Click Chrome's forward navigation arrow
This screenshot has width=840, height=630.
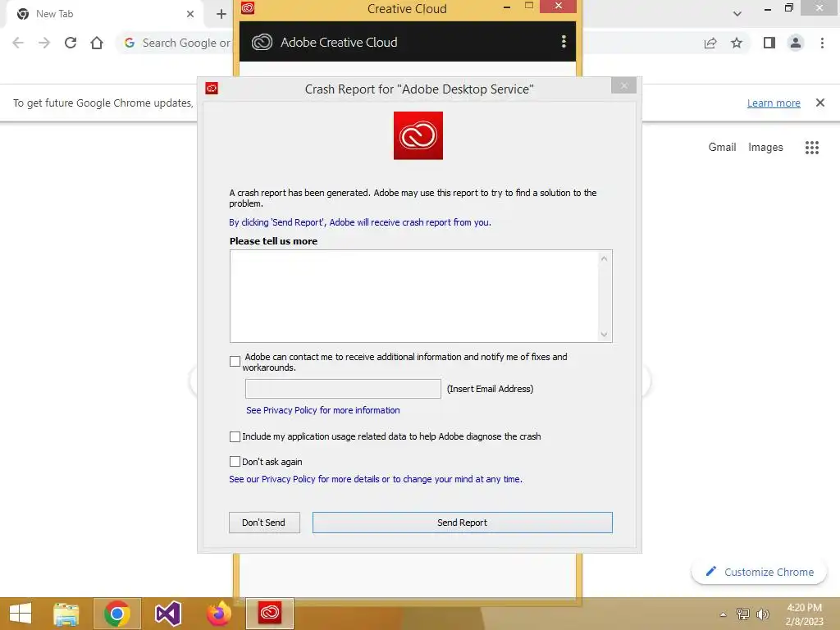(x=44, y=43)
